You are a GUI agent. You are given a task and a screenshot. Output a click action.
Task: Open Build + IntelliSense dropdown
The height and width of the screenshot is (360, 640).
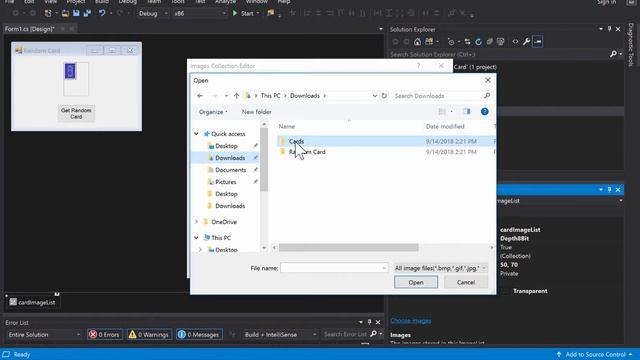point(280,335)
